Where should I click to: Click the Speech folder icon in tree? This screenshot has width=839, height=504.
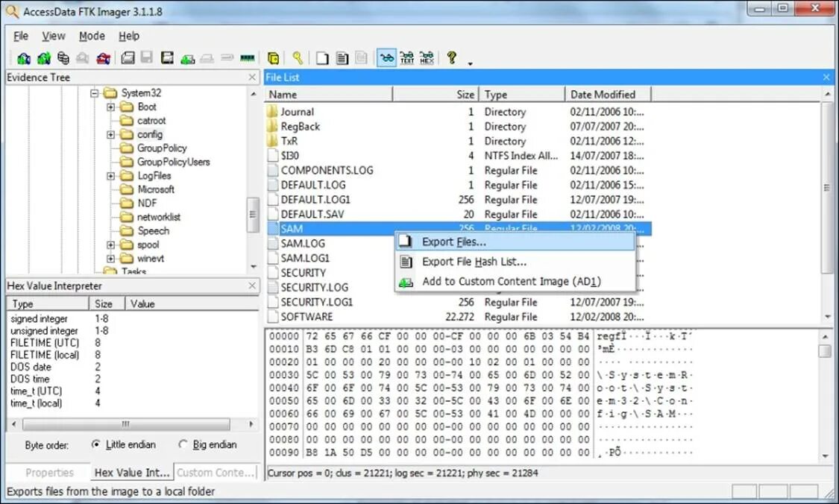pos(126,230)
